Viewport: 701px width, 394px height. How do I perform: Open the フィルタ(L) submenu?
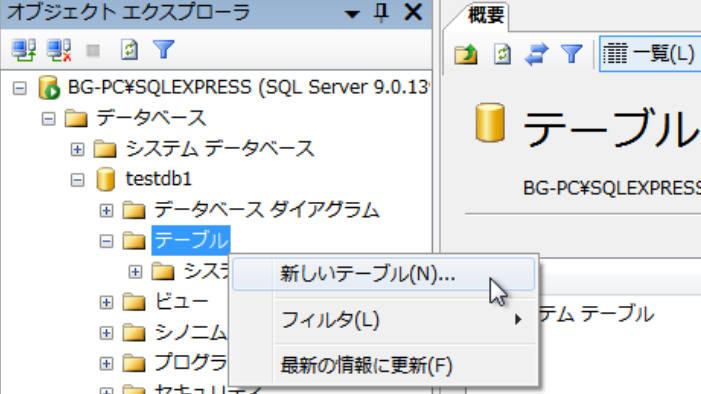[x=384, y=320]
